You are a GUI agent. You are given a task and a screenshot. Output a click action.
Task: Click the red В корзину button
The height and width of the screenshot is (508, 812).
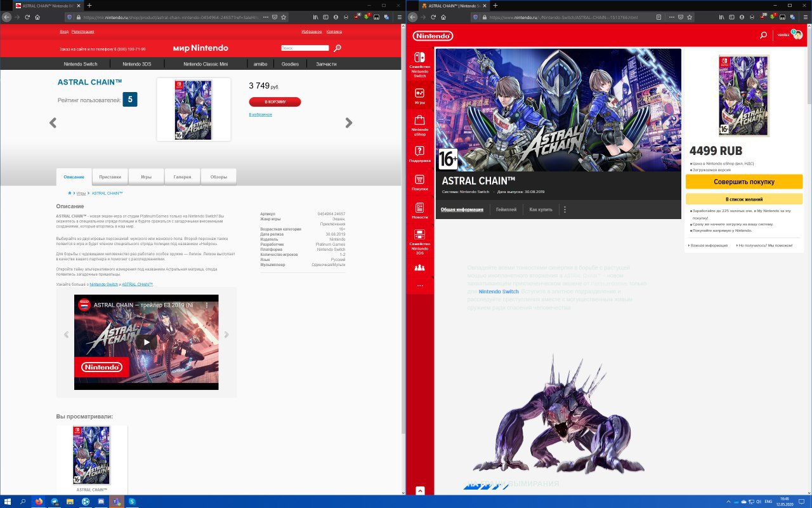275,102
